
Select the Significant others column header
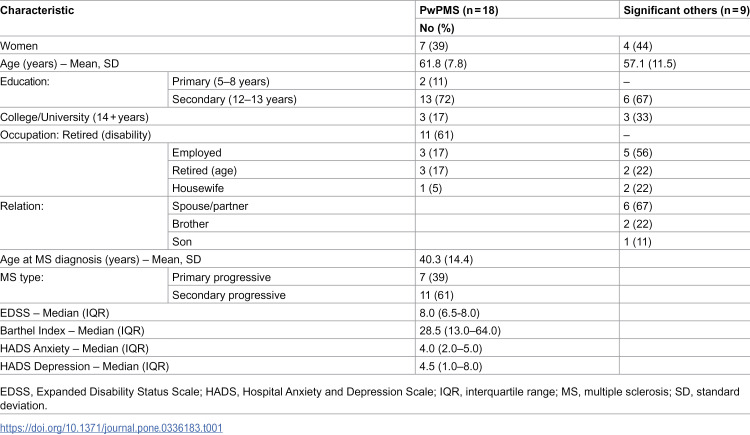tap(686, 10)
